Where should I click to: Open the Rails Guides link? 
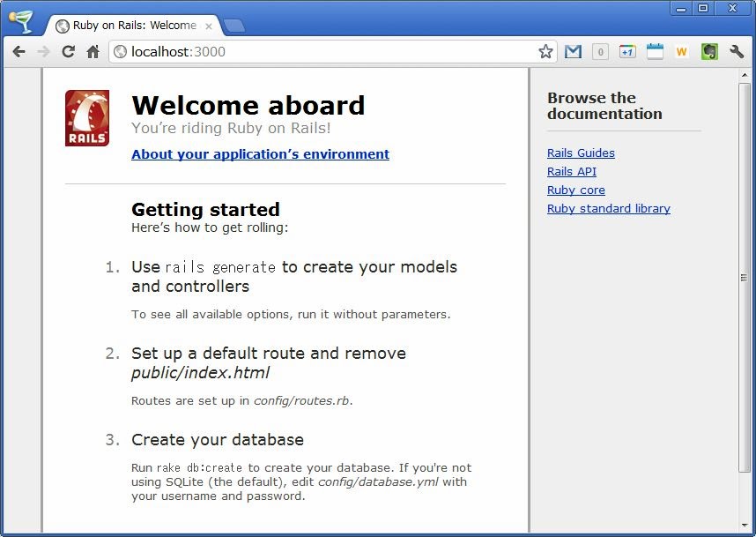(581, 153)
